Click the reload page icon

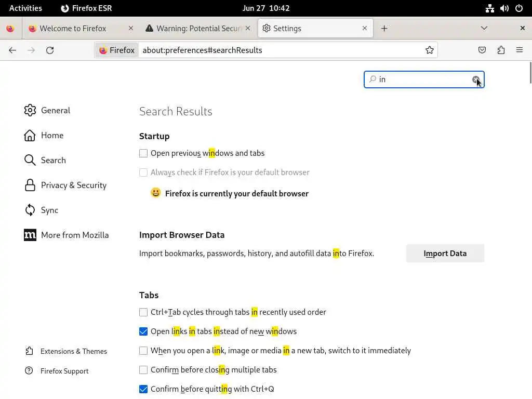tap(50, 50)
